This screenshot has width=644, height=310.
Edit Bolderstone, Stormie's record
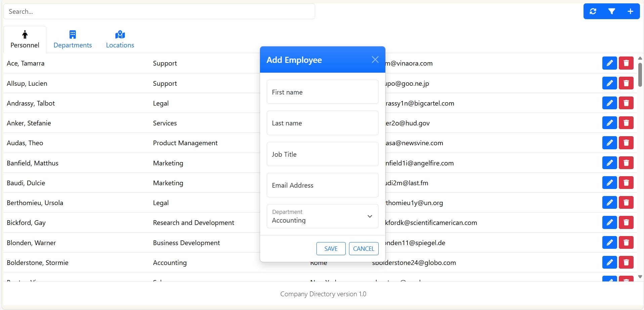pos(609,262)
